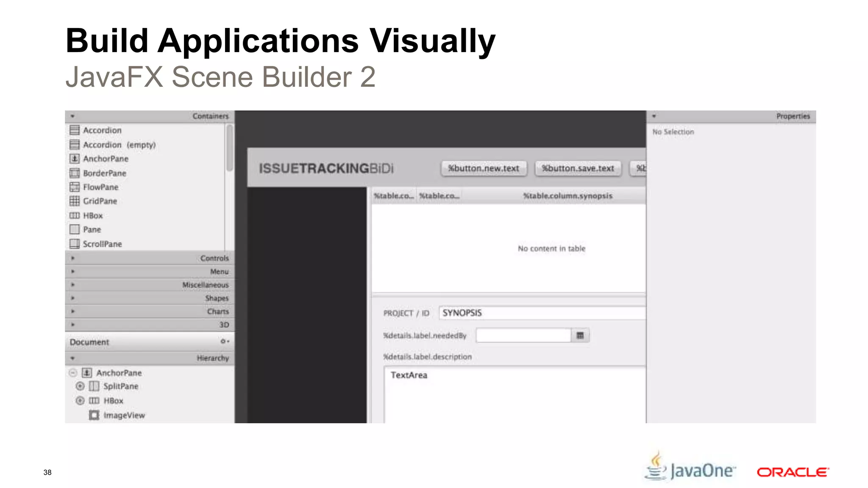Select the ScrollPane icon
This screenshot has height=488, width=868.
pos(75,244)
